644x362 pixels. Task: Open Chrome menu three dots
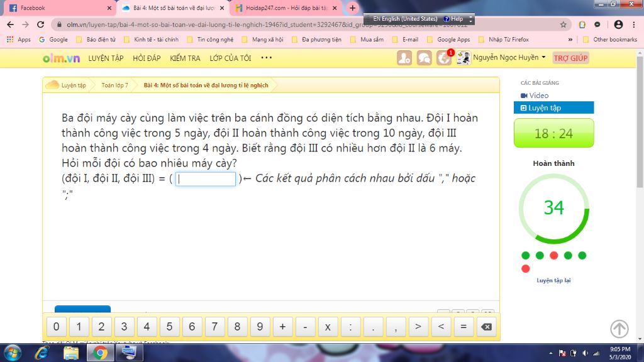tap(634, 25)
